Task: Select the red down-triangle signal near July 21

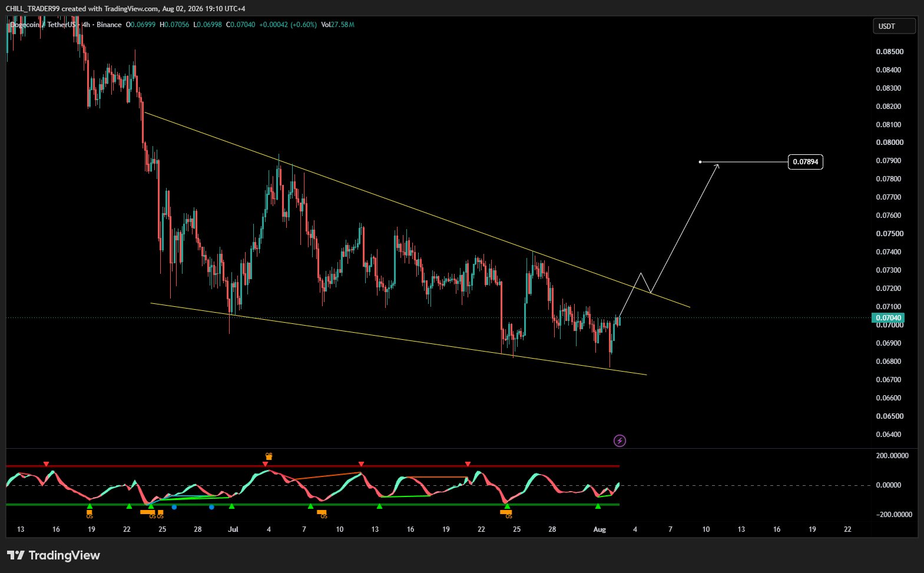Action: (468, 464)
